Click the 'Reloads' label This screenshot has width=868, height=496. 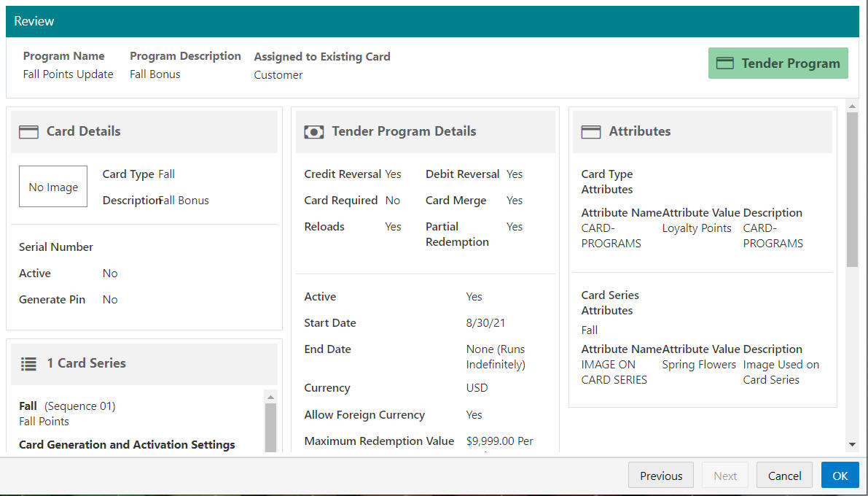pyautogui.click(x=324, y=227)
